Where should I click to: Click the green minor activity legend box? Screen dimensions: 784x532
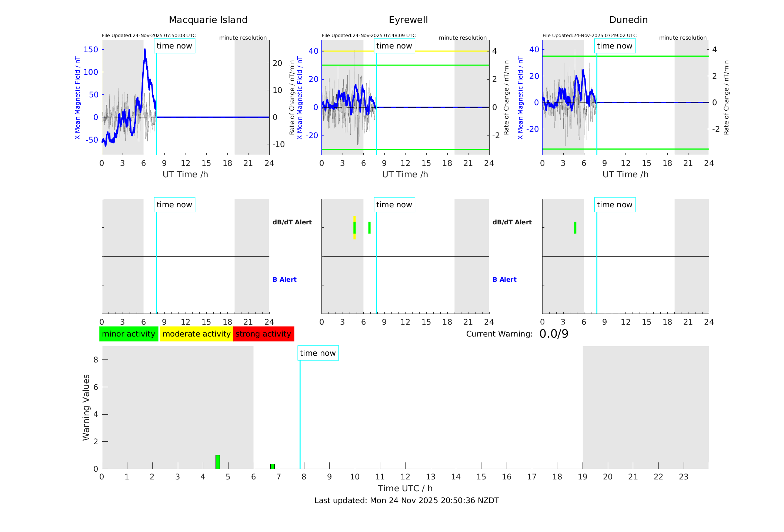pos(129,334)
